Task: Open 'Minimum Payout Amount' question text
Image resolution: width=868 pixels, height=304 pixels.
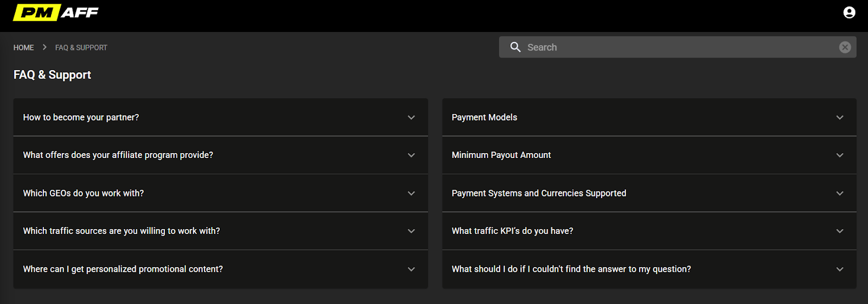Action: click(x=501, y=155)
